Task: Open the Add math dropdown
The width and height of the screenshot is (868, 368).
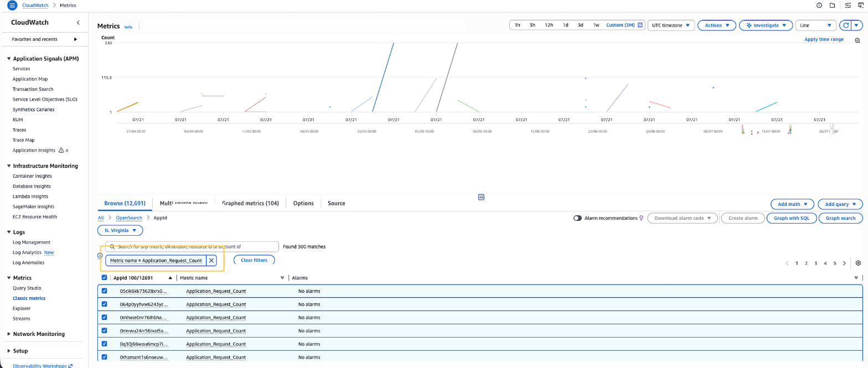Action: tap(792, 204)
